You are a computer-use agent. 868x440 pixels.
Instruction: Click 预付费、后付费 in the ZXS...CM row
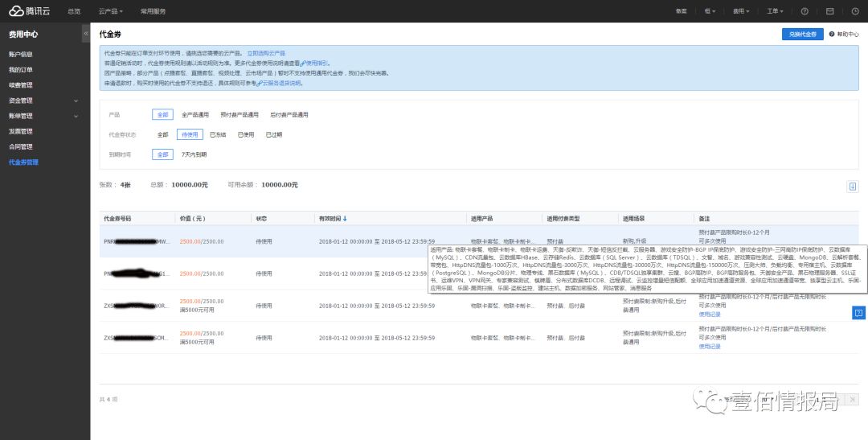tap(565, 338)
